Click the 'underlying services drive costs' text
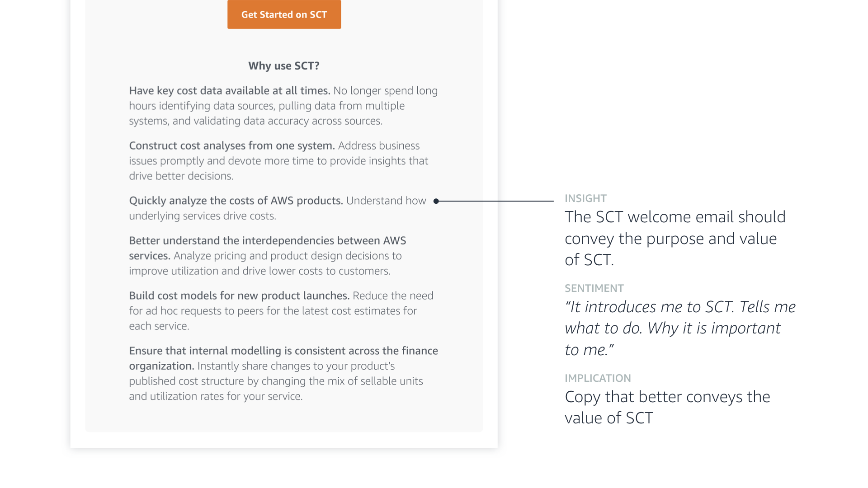The height and width of the screenshot is (488, 868). pos(203,216)
